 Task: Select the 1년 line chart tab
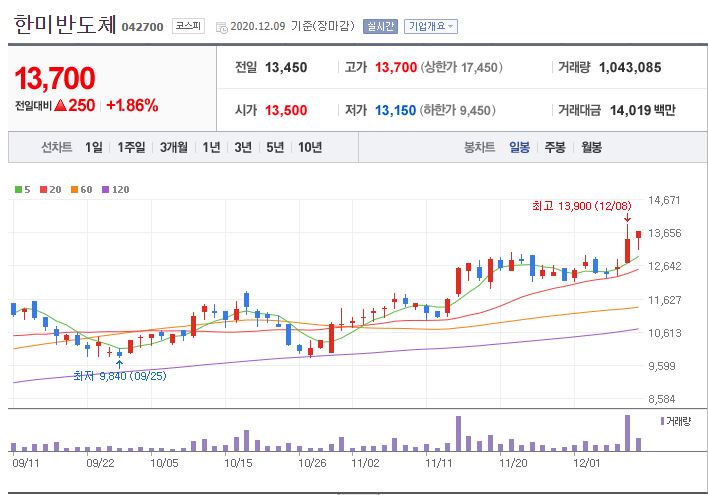click(211, 147)
